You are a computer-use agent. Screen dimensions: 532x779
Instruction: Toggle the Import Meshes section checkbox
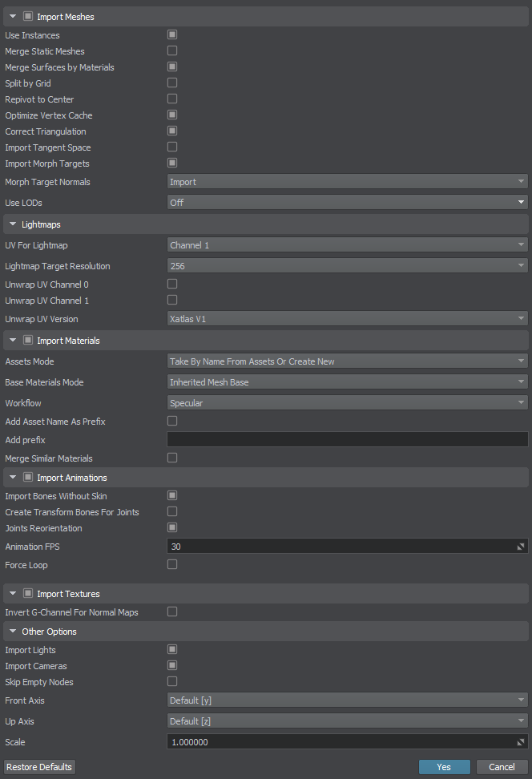point(28,16)
